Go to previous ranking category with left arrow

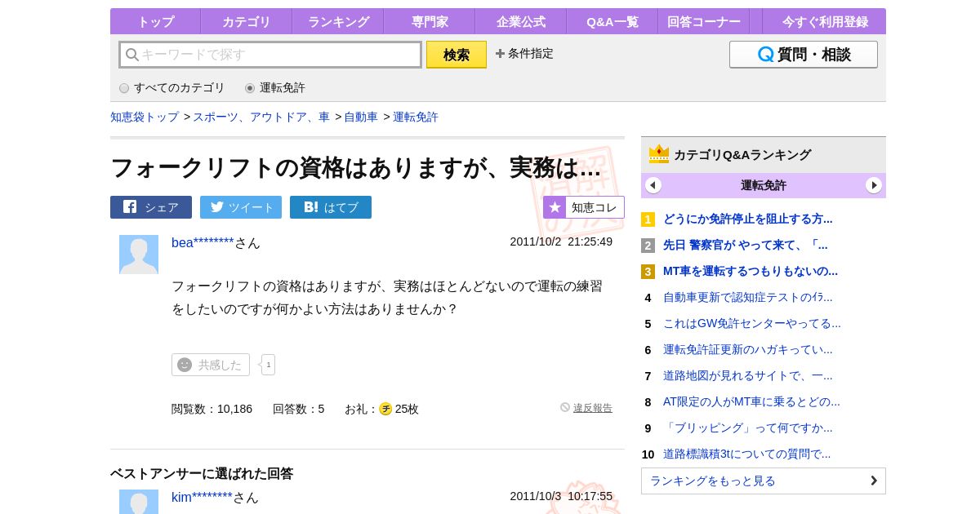click(x=653, y=185)
